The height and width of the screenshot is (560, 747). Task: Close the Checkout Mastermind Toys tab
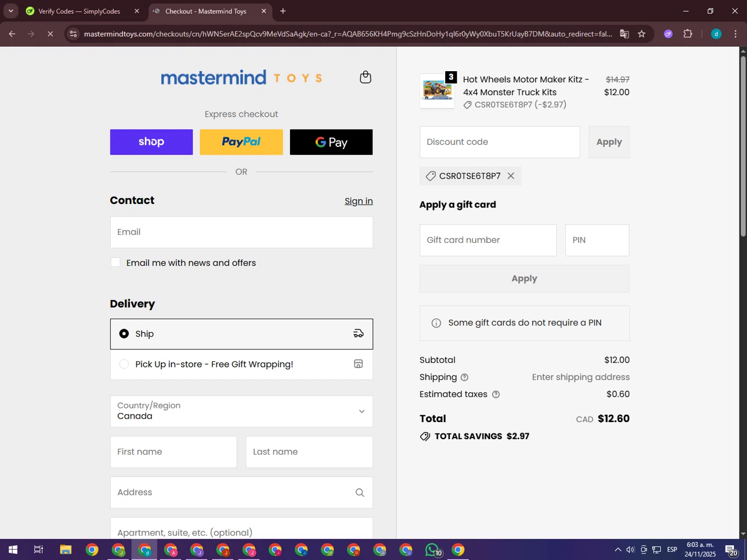(x=264, y=11)
